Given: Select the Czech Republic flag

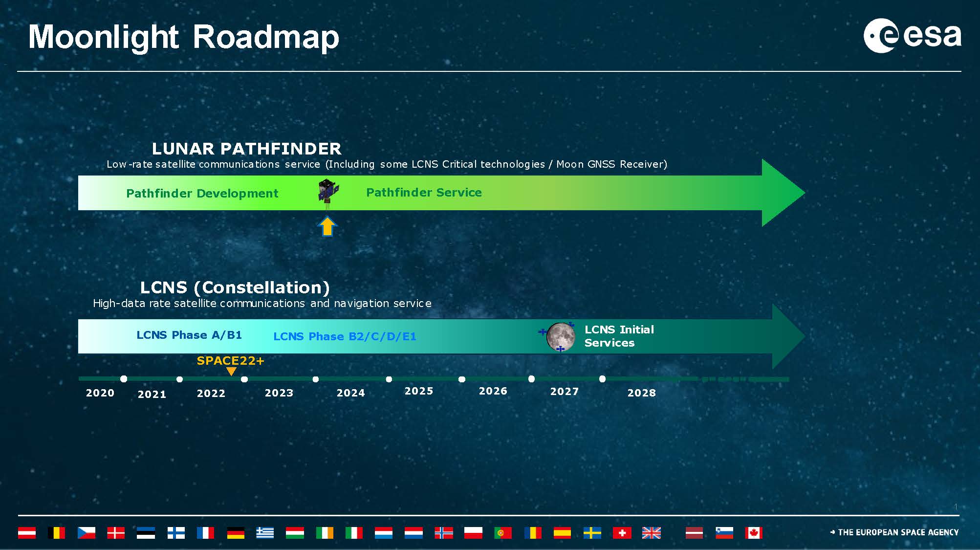Looking at the screenshot, I should click(87, 533).
